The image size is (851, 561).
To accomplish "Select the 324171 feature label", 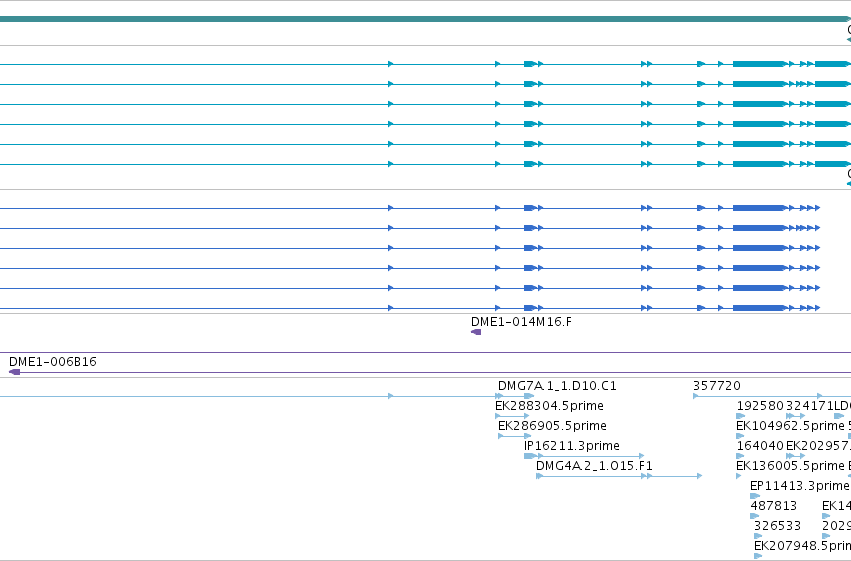I will [809, 406].
